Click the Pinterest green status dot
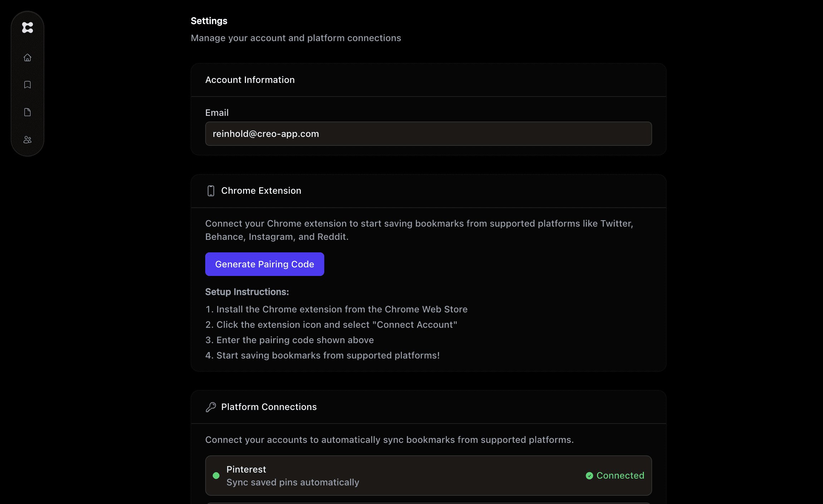 pyautogui.click(x=216, y=476)
